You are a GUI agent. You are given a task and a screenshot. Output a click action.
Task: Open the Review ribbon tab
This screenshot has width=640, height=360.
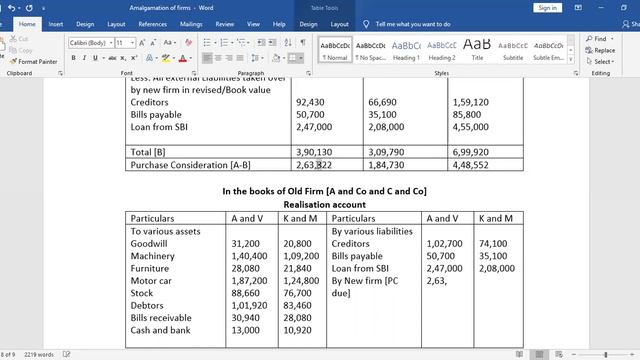[224, 24]
